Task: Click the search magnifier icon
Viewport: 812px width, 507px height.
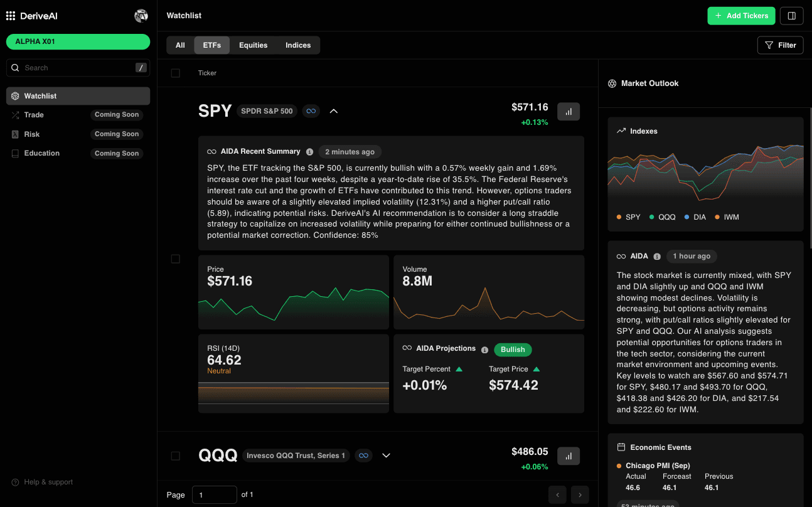Action: coord(16,68)
